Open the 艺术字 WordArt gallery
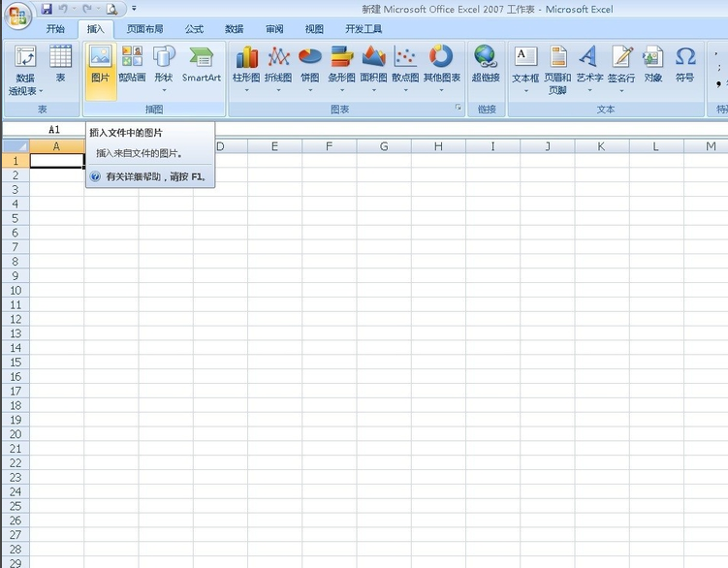 (589, 69)
